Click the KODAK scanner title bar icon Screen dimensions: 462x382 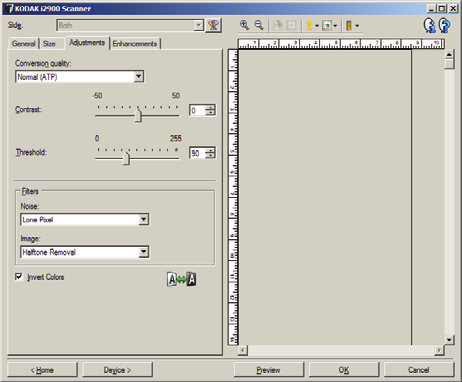[8, 8]
